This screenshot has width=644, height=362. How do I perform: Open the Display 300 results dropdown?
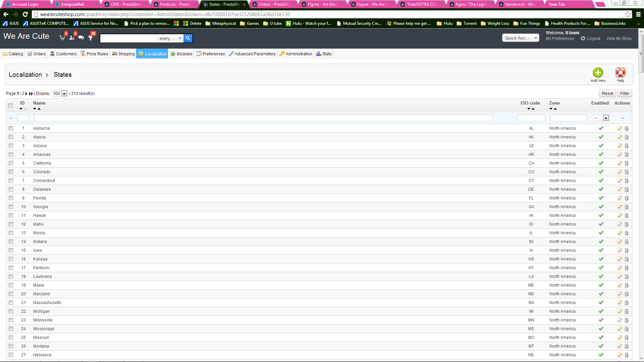tap(59, 94)
